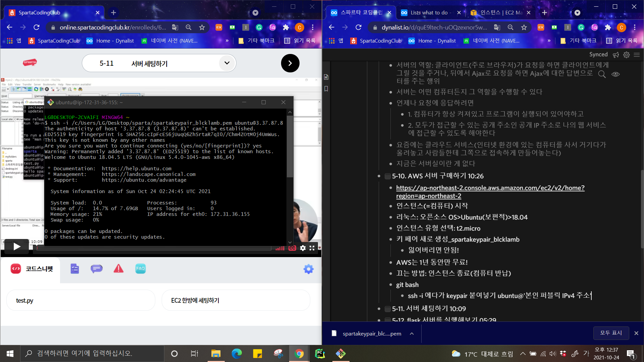Expand bookmarks overflow chevron in left browser

(227, 41)
